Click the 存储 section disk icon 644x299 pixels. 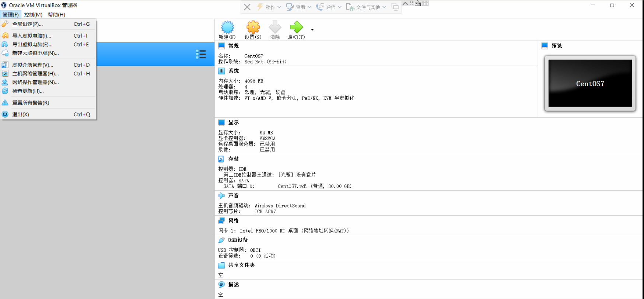tap(221, 159)
